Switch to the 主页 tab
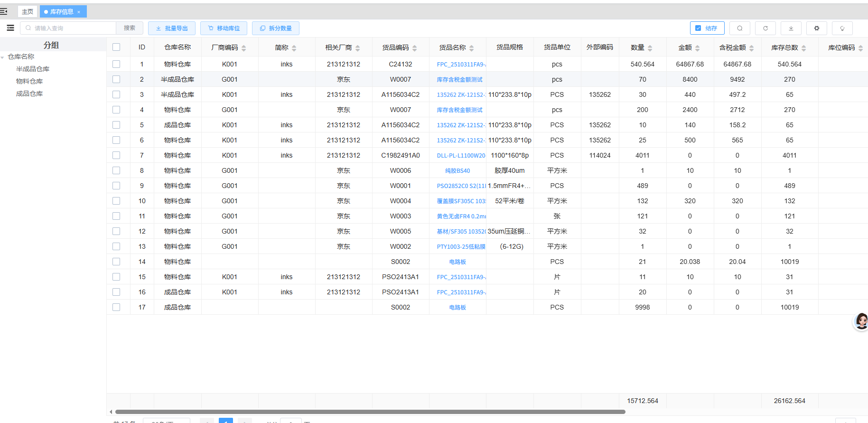 click(x=28, y=11)
